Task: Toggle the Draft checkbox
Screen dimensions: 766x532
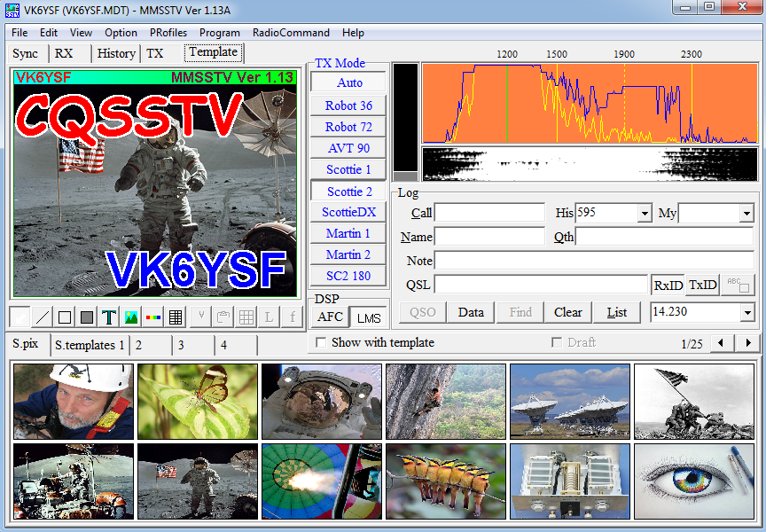Action: (557, 342)
